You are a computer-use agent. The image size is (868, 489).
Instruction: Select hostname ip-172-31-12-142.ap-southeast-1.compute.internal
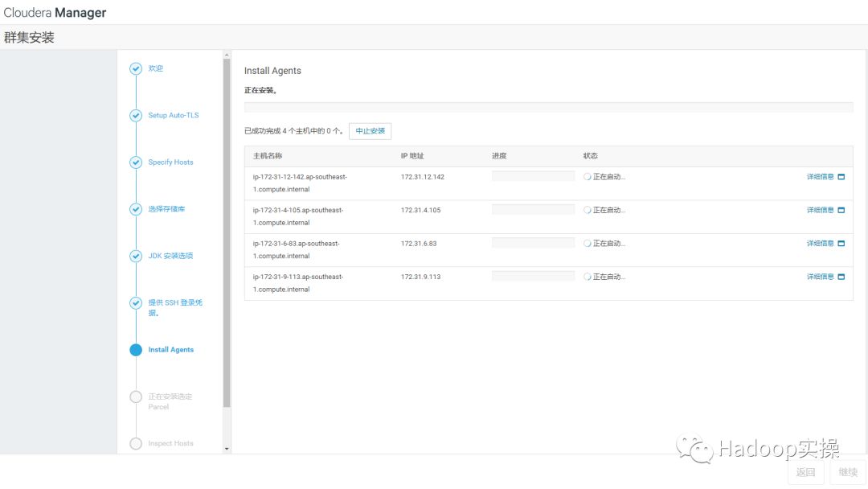(x=300, y=183)
